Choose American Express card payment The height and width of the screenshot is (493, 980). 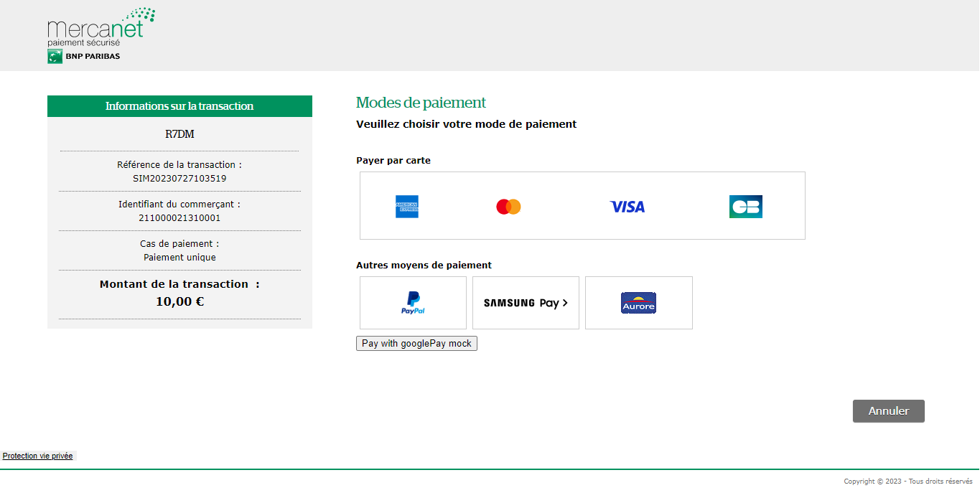(x=407, y=207)
